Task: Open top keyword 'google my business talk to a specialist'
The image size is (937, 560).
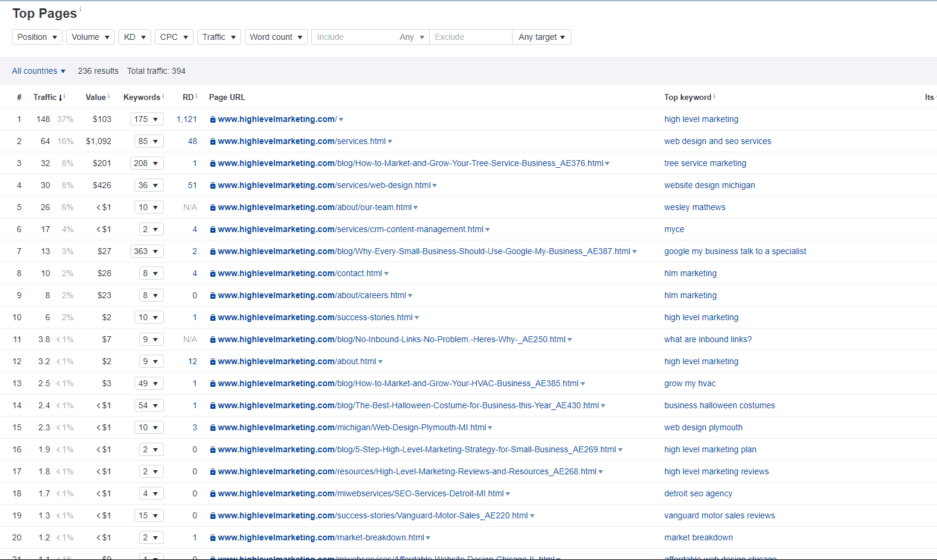Action: tap(735, 251)
